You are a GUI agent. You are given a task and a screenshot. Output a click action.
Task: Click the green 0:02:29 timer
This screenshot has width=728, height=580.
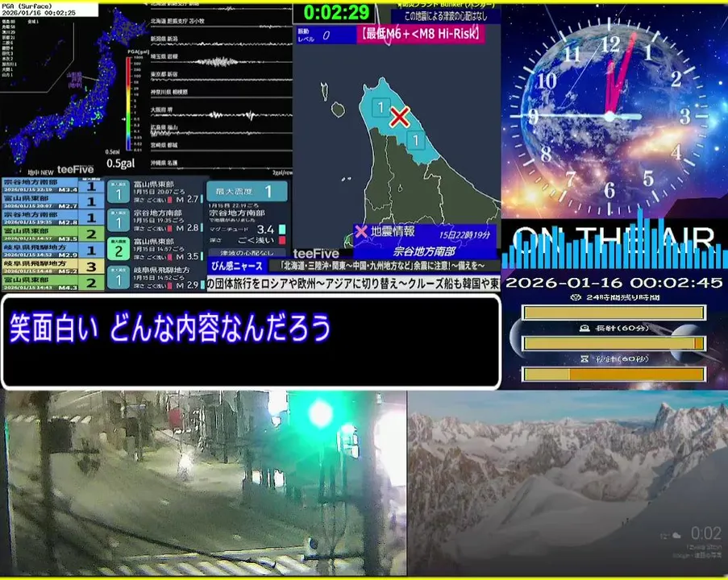coord(336,12)
